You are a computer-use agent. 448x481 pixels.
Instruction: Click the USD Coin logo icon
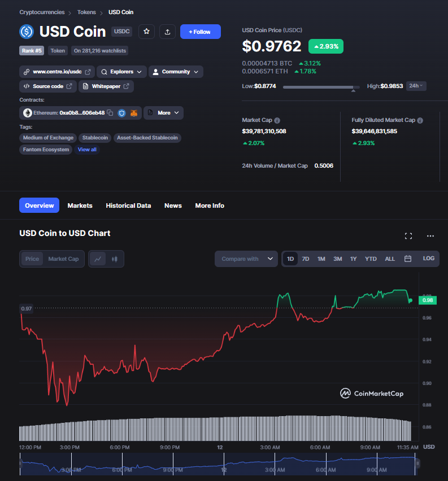pyautogui.click(x=27, y=32)
